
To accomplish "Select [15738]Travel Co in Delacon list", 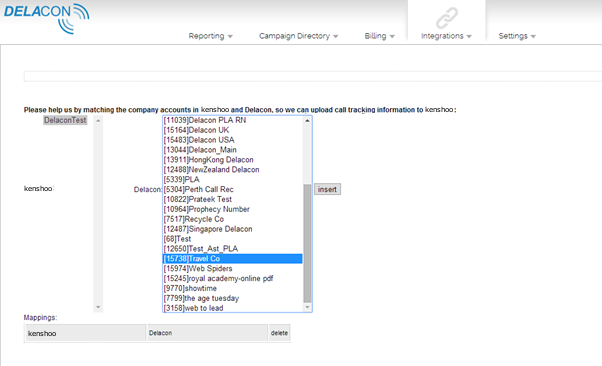I will (233, 259).
